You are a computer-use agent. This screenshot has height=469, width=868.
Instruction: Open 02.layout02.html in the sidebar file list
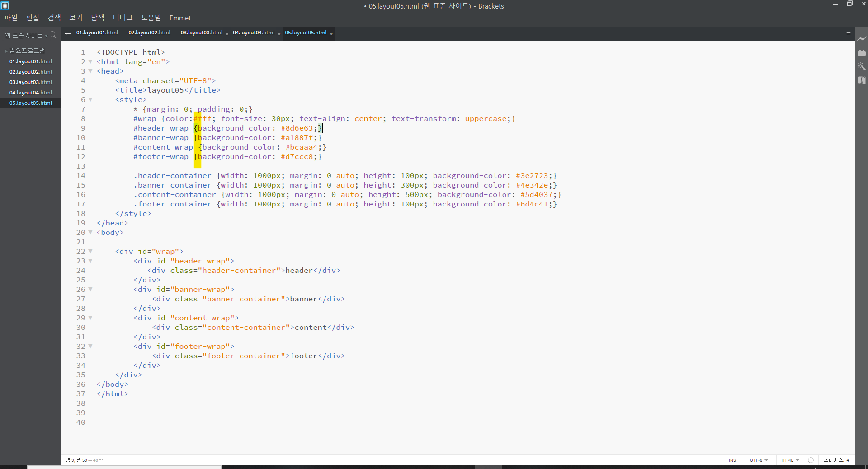coord(31,72)
